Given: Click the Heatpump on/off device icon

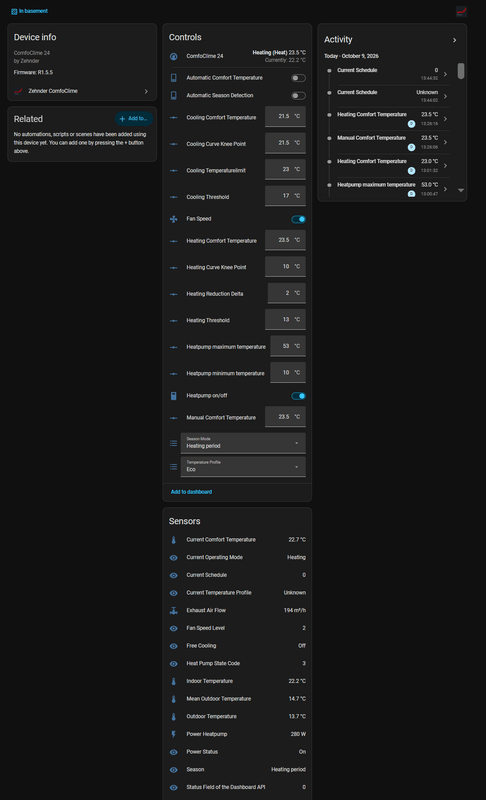Looking at the screenshot, I should pos(173,396).
